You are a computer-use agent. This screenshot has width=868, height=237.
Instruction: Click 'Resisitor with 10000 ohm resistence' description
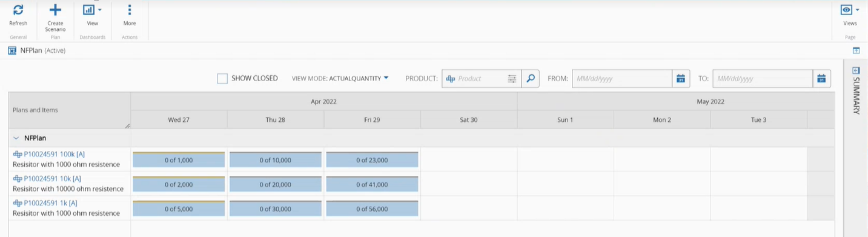[68, 189]
